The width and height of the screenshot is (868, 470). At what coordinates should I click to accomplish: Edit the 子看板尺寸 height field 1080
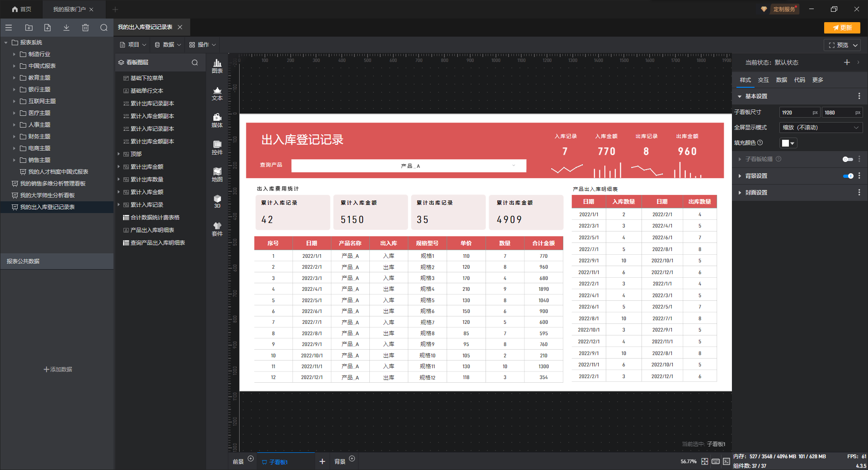[842, 113]
